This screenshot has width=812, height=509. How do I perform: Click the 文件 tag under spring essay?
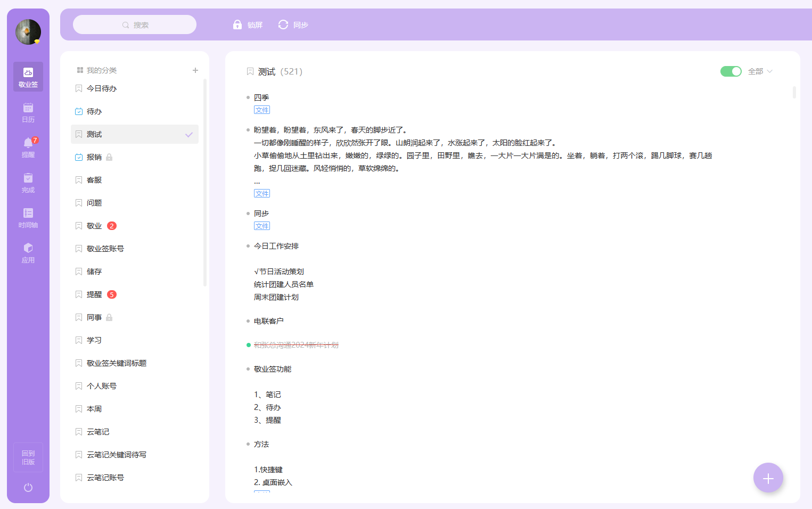tap(262, 193)
